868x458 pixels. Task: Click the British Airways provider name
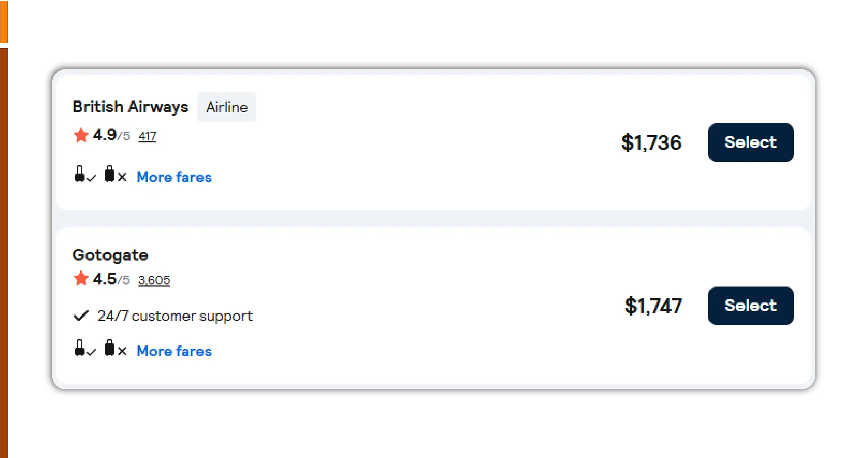click(130, 107)
